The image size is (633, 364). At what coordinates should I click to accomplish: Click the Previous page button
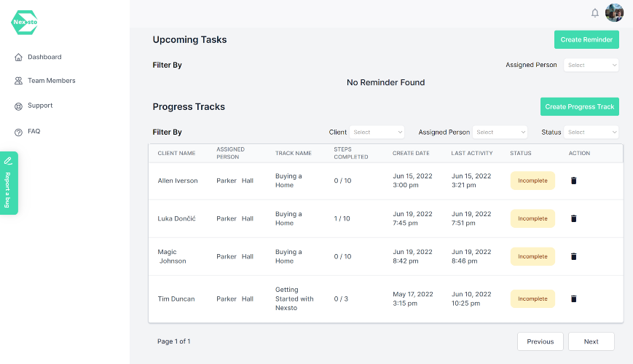(540, 341)
